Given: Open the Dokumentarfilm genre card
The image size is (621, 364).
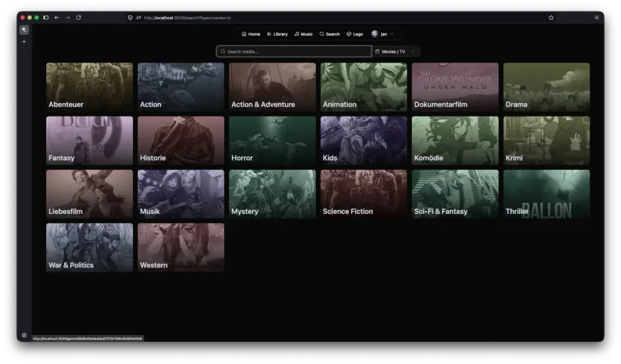Looking at the screenshot, I should [x=455, y=87].
